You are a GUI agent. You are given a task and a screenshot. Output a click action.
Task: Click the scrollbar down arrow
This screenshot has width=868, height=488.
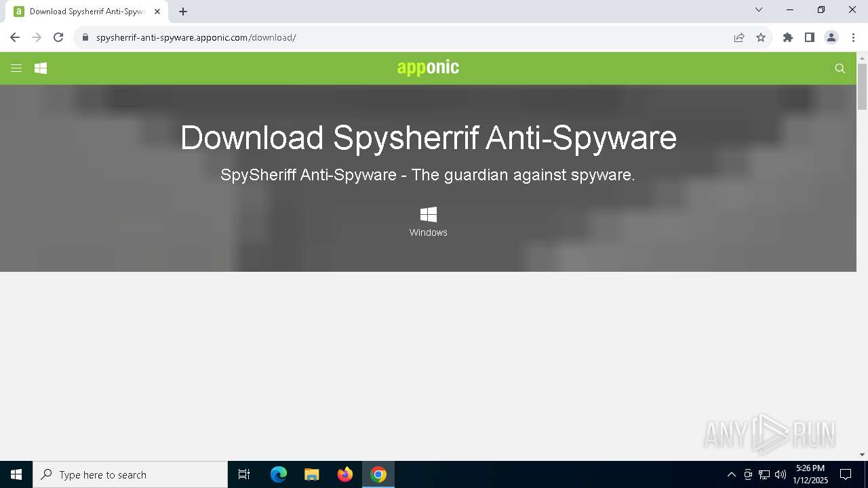point(862,454)
